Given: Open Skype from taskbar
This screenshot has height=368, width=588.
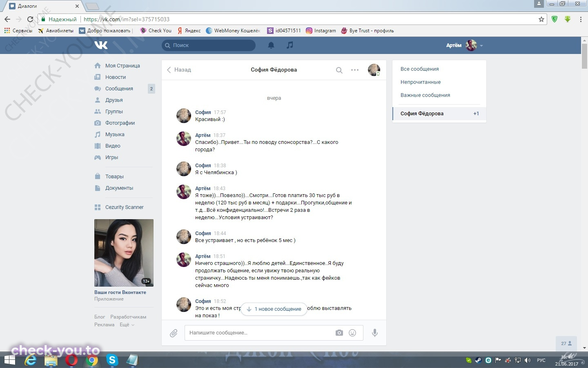Looking at the screenshot, I should [112, 360].
